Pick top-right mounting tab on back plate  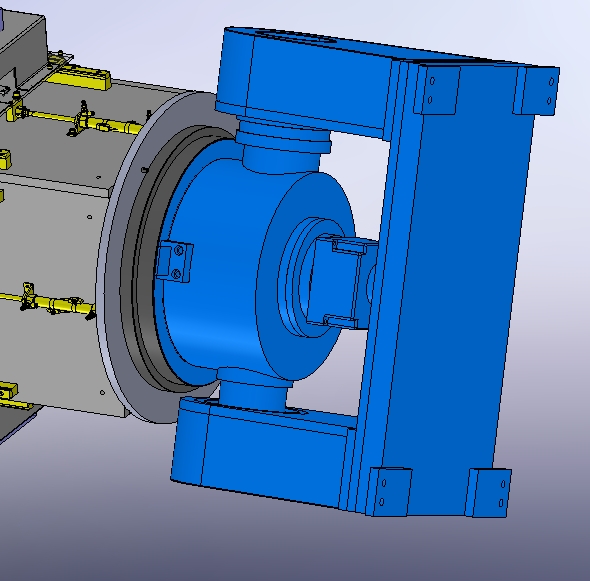(536, 91)
